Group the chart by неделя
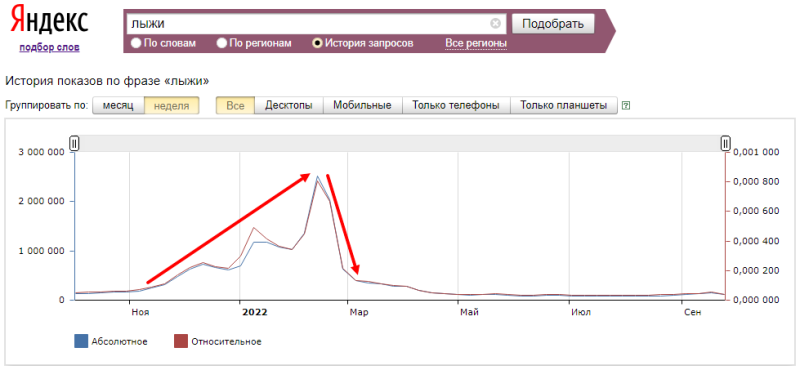 pyautogui.click(x=171, y=106)
